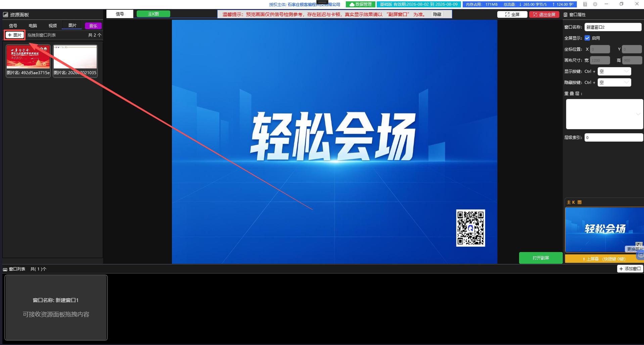Click the 层级索引 input field
The height and width of the screenshot is (345, 644).
pos(614,138)
